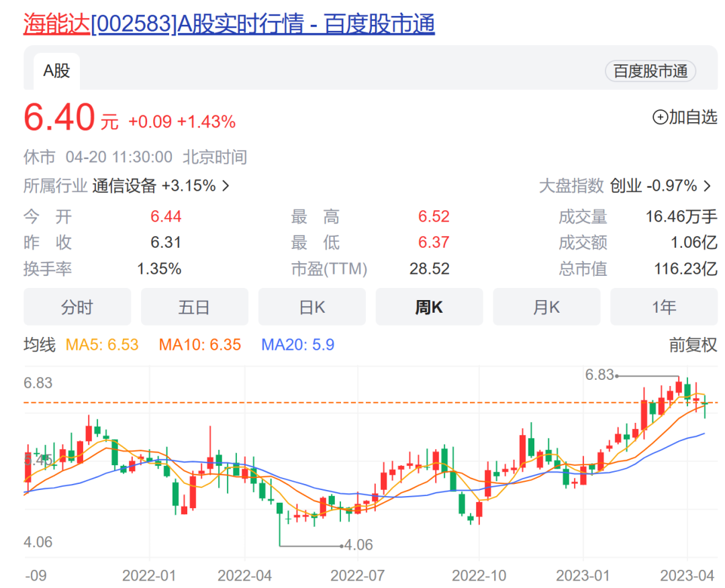The height and width of the screenshot is (588, 725).
Task: Switch to the 分时 chart tab
Action: click(77, 307)
